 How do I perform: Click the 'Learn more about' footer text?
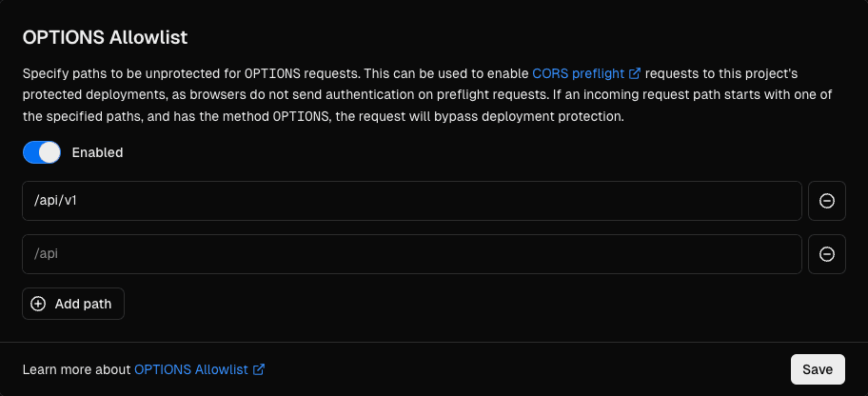pyautogui.click(x=76, y=369)
